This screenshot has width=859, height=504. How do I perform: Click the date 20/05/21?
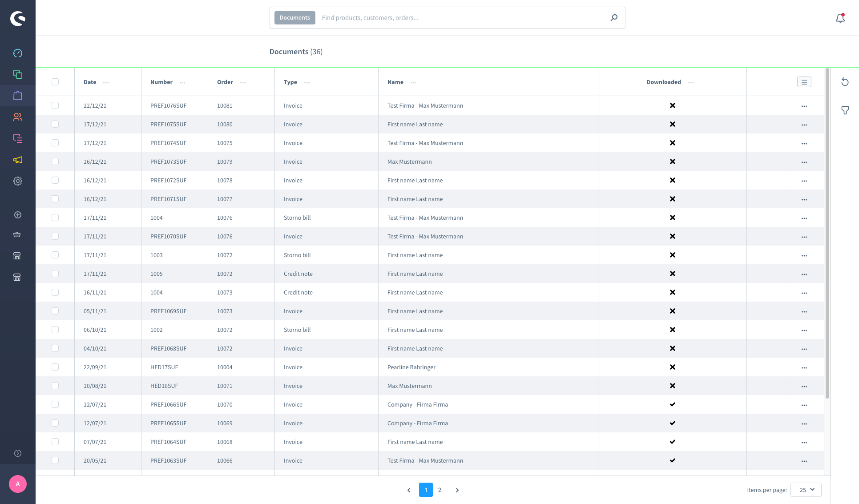click(95, 460)
